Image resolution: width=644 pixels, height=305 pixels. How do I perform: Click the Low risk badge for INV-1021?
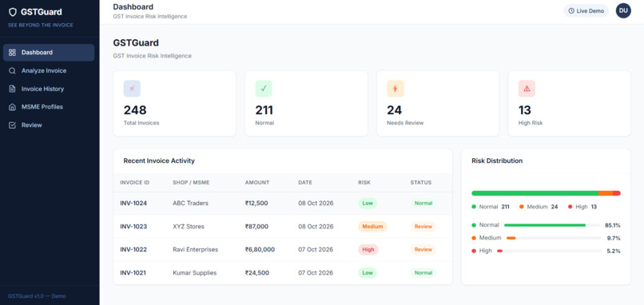tap(368, 272)
